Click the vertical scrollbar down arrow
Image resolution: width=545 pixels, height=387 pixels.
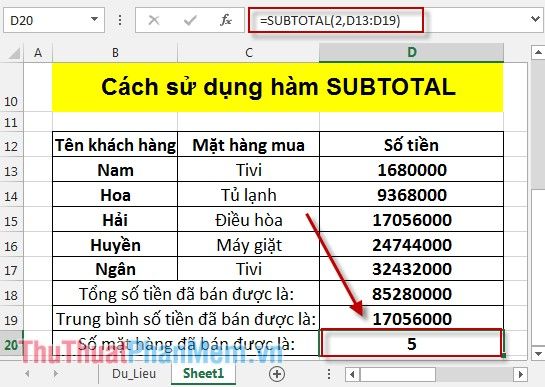538,354
